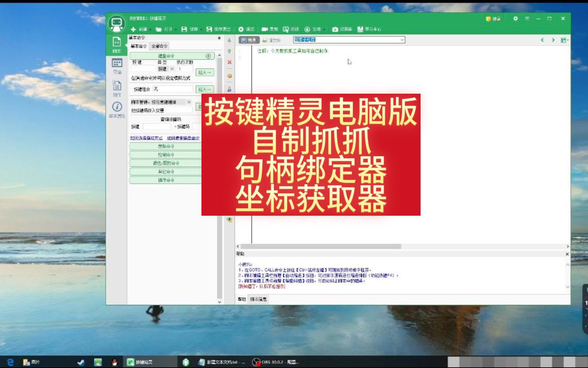
Task: Open the 如何使用键盘命令 link
Action: (x=183, y=138)
